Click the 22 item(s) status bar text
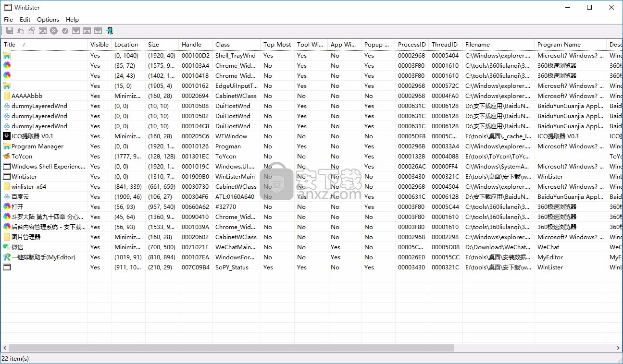Viewport: 623px width, 364px height. pos(15,358)
